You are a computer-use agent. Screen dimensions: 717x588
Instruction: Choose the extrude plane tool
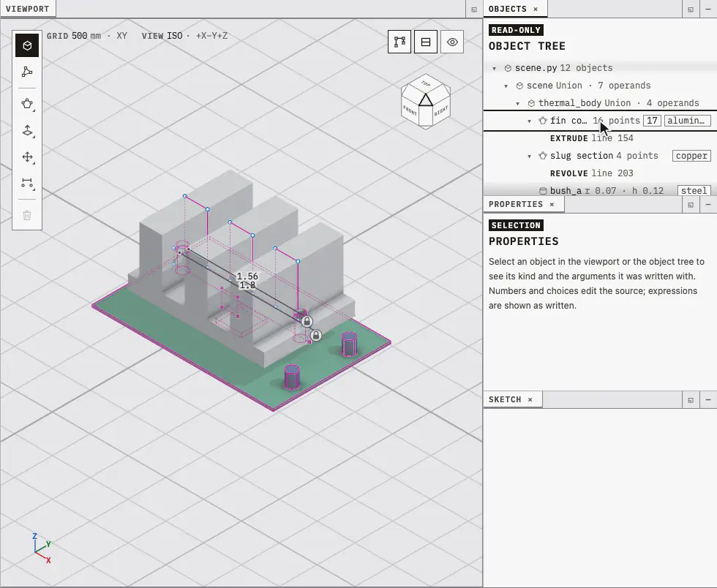(27, 131)
